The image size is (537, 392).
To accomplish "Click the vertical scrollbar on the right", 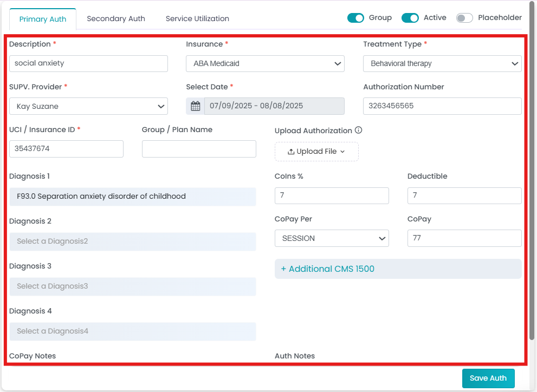I will [532, 171].
